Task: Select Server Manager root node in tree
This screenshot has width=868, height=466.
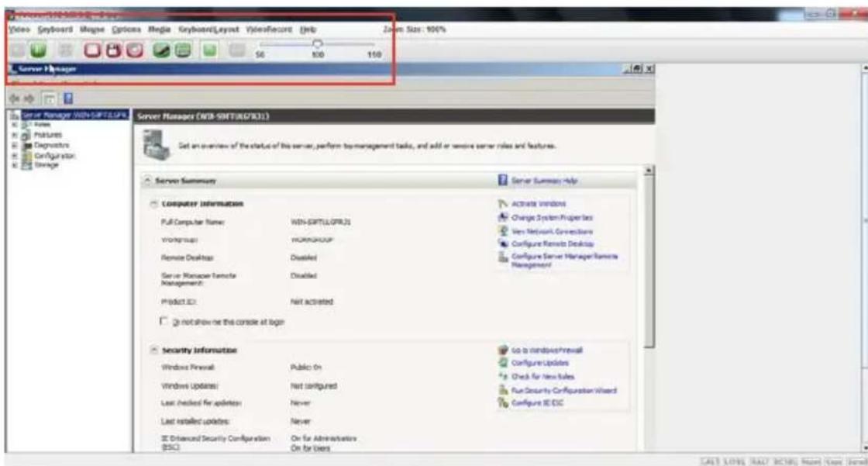Action: (x=74, y=115)
